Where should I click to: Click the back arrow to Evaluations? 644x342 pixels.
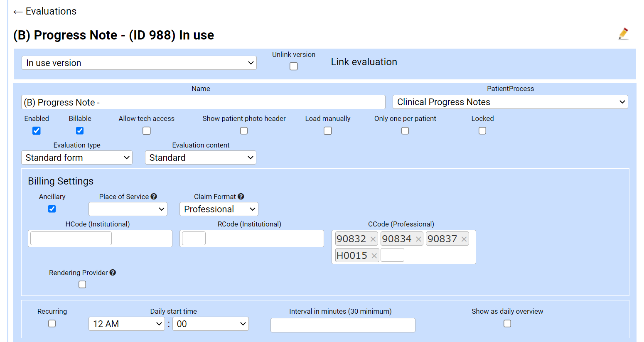click(18, 12)
